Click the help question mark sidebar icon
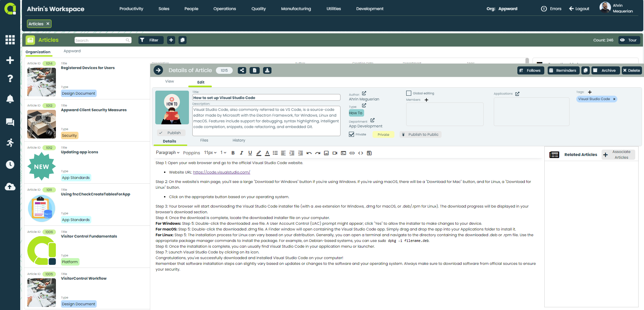Screen dimensions: 644x310 click(10, 79)
